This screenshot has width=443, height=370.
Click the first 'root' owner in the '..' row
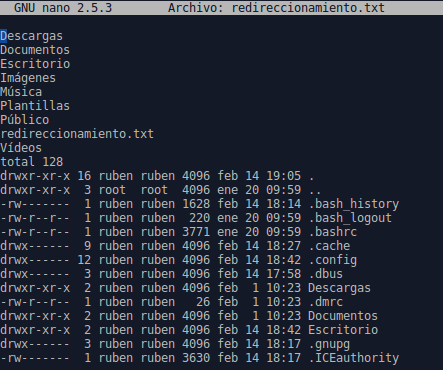click(112, 190)
